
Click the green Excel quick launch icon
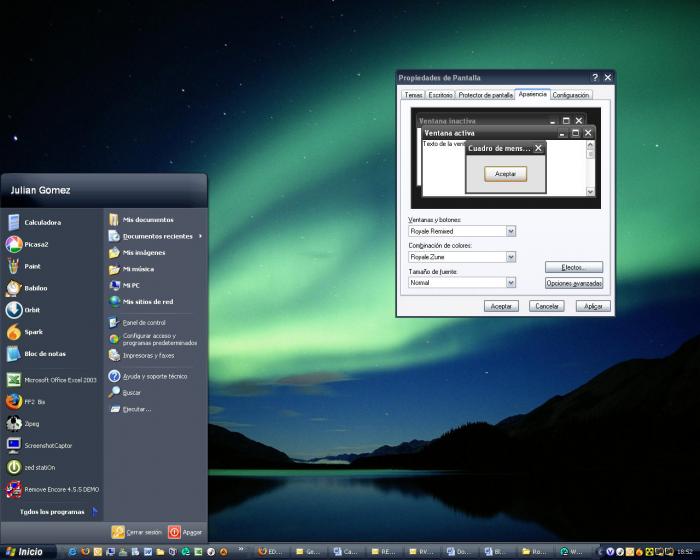(x=198, y=552)
